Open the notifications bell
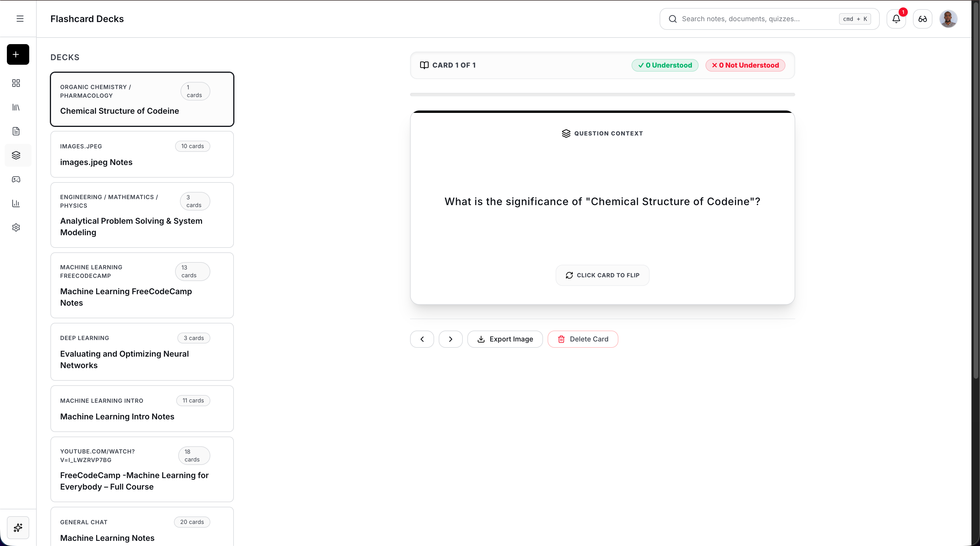This screenshot has height=546, width=980. coord(896,19)
